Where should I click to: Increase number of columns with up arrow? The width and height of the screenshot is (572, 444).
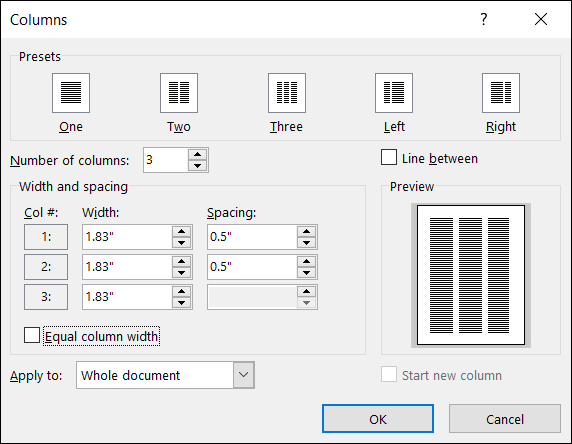tap(197, 155)
